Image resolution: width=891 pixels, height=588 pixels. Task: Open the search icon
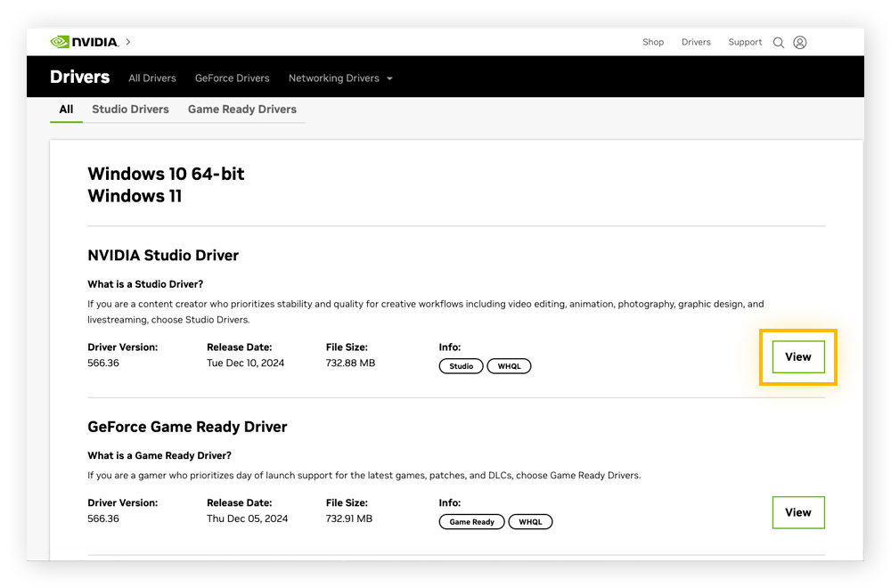(x=778, y=42)
